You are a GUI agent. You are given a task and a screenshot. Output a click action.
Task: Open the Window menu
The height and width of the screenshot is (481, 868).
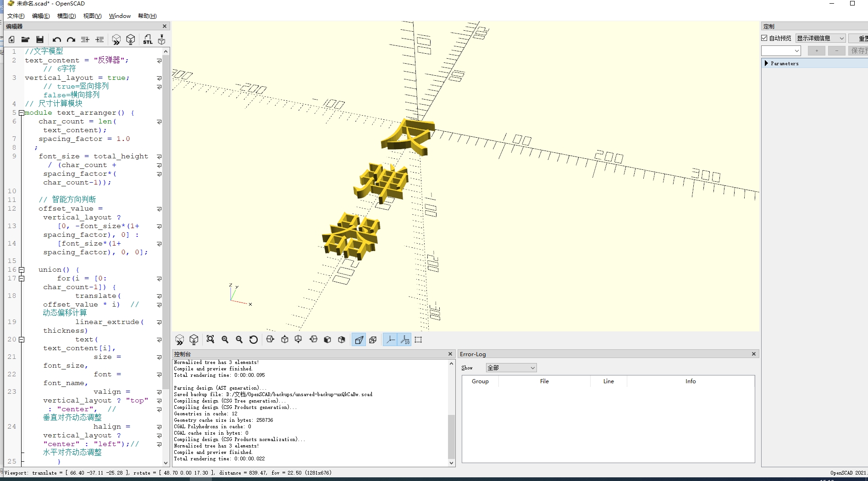click(x=120, y=16)
